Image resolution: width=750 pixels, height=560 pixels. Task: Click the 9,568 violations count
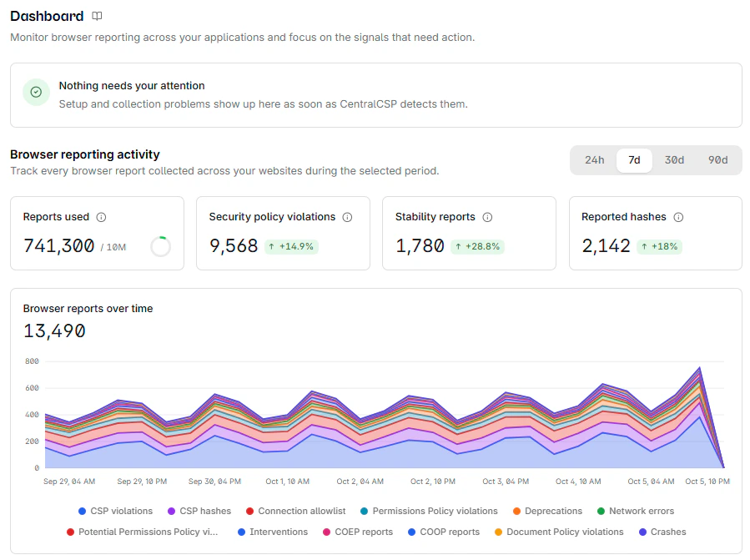(x=234, y=246)
